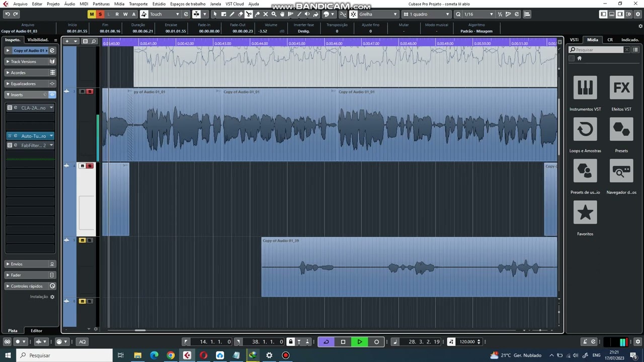644x362 pixels.
Task: Select the Erase tool
Action: click(240, 14)
